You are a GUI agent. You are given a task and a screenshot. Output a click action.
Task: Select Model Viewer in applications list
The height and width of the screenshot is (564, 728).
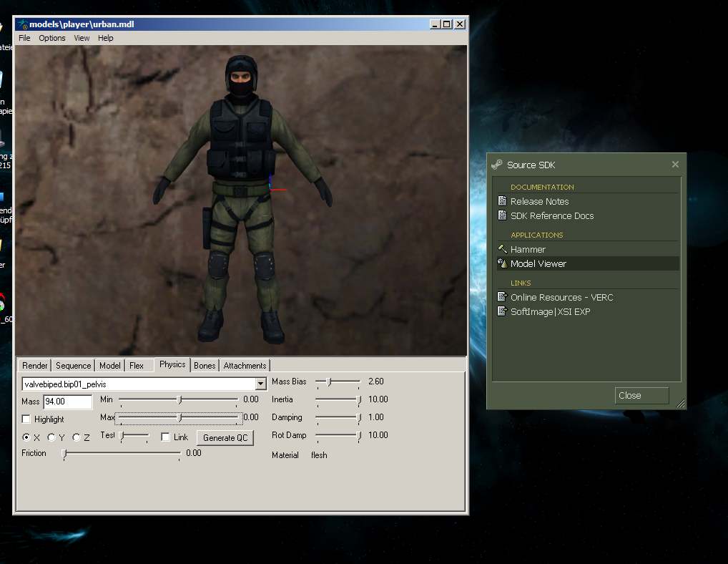(588, 263)
